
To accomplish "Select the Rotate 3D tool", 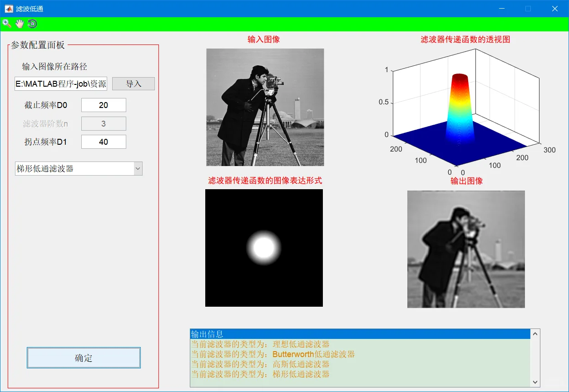I will click(x=31, y=23).
